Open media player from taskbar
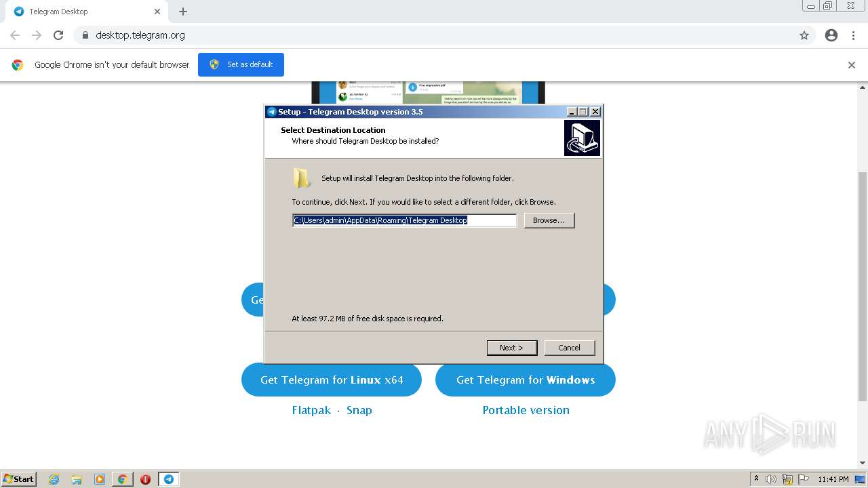 [100, 479]
